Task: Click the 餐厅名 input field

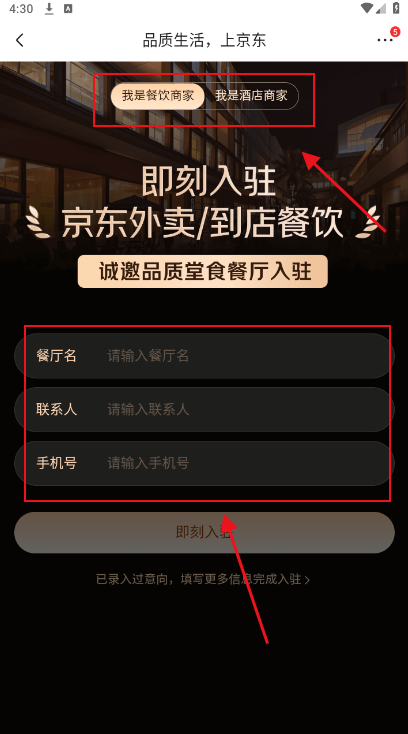Action: pyautogui.click(x=204, y=356)
